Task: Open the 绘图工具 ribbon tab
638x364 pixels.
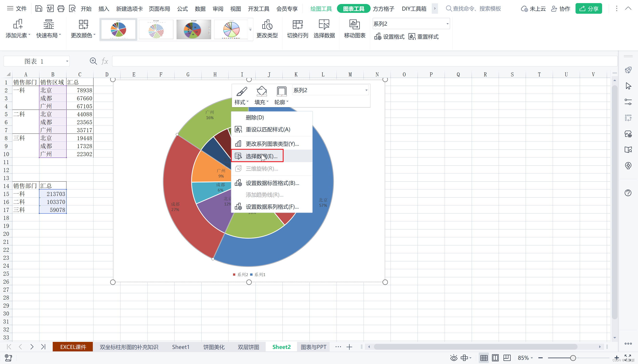Action: [321, 9]
